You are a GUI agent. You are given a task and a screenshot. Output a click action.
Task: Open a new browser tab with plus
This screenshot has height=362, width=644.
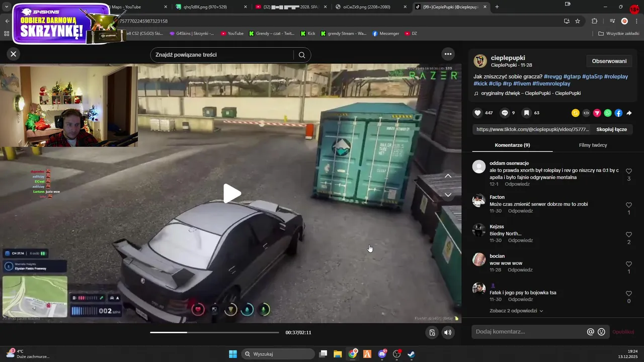tap(497, 7)
